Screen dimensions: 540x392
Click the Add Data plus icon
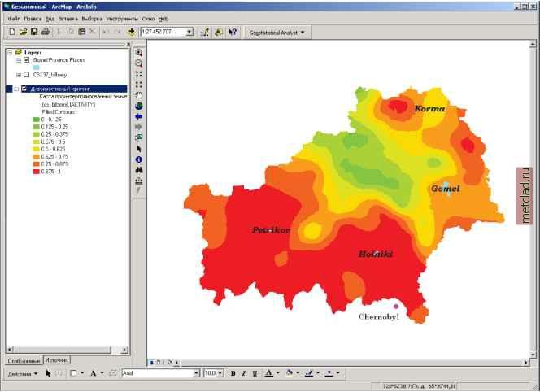(131, 32)
